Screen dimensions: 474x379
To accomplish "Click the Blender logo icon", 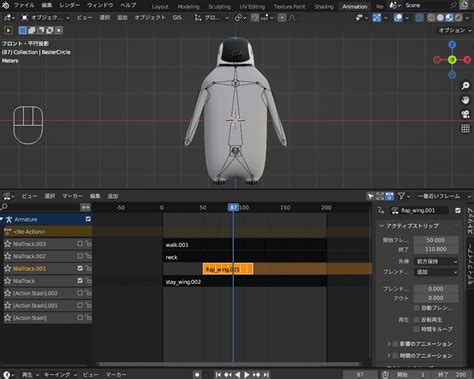I will 6,5.
